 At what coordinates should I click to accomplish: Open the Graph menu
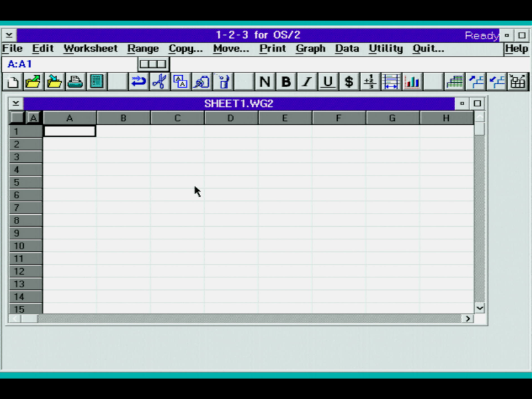point(311,49)
